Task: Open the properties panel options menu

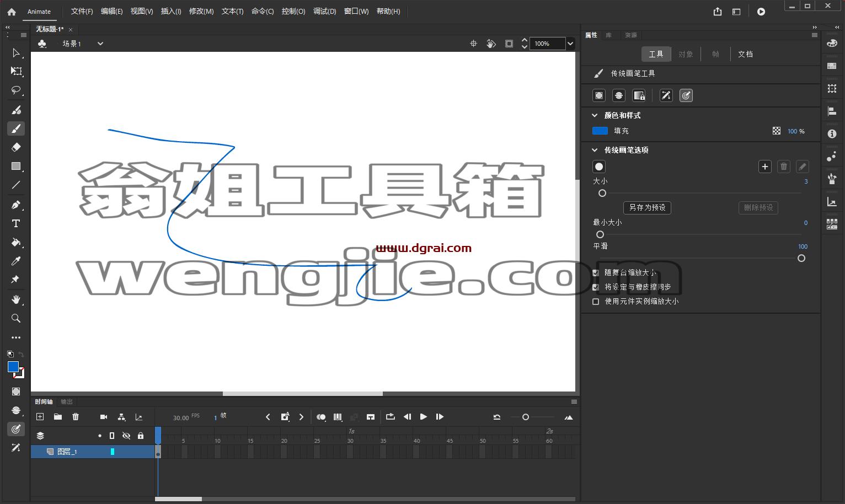Action: pos(814,35)
